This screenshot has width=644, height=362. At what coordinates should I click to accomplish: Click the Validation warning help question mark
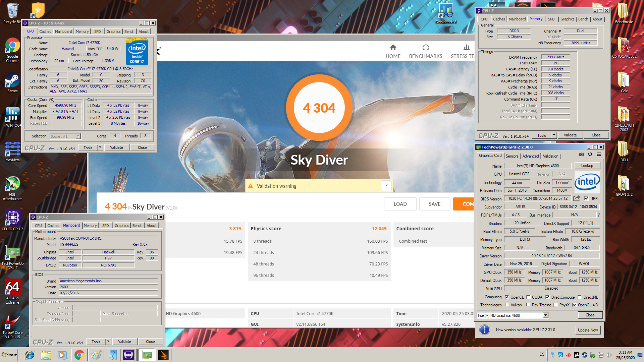pyautogui.click(x=386, y=186)
